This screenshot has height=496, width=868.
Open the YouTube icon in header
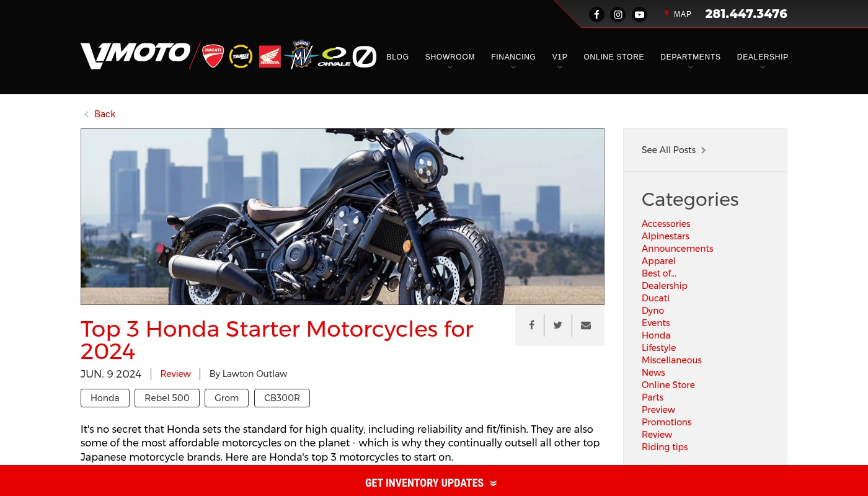[x=639, y=14]
